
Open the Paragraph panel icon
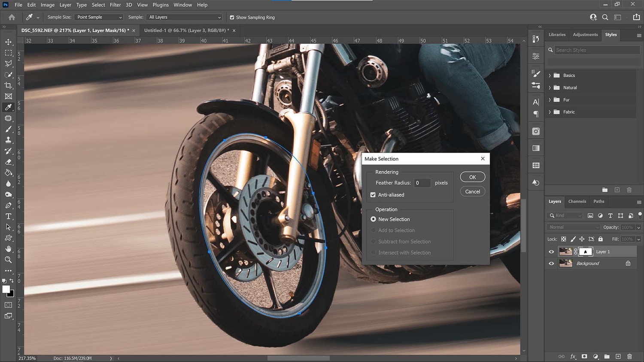[536, 114]
